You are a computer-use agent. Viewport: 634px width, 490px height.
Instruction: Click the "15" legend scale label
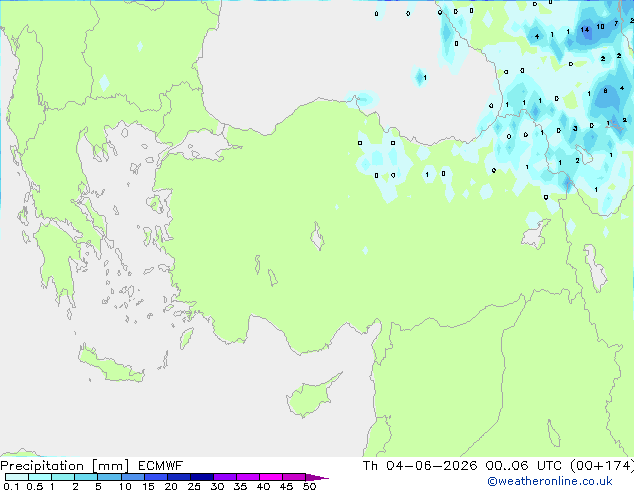[148, 486]
